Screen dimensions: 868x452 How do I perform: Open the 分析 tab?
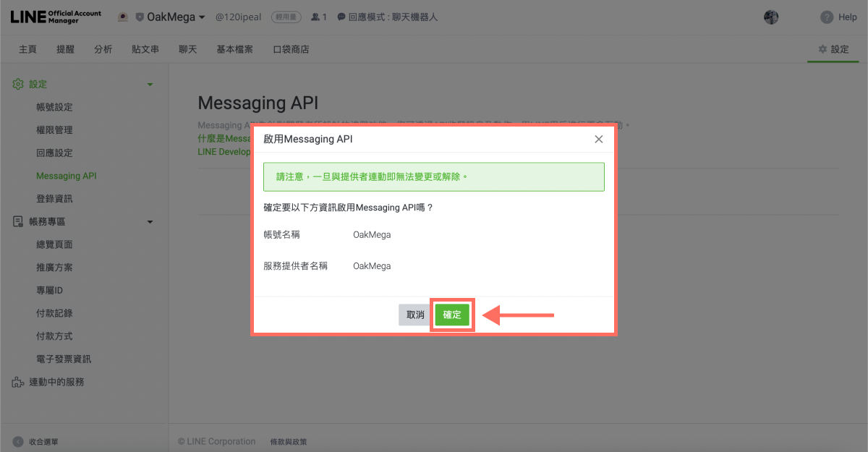click(x=103, y=49)
